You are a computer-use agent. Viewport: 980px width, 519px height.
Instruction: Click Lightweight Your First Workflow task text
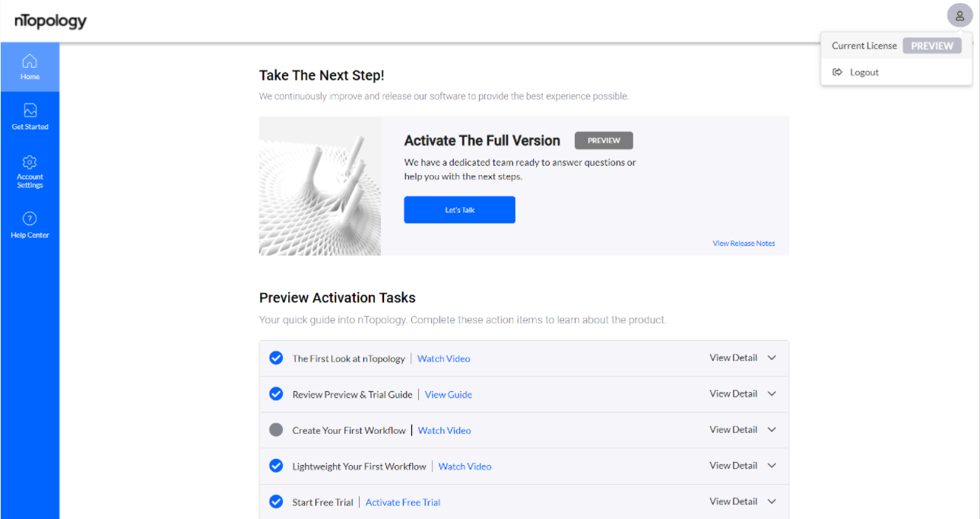pos(359,466)
